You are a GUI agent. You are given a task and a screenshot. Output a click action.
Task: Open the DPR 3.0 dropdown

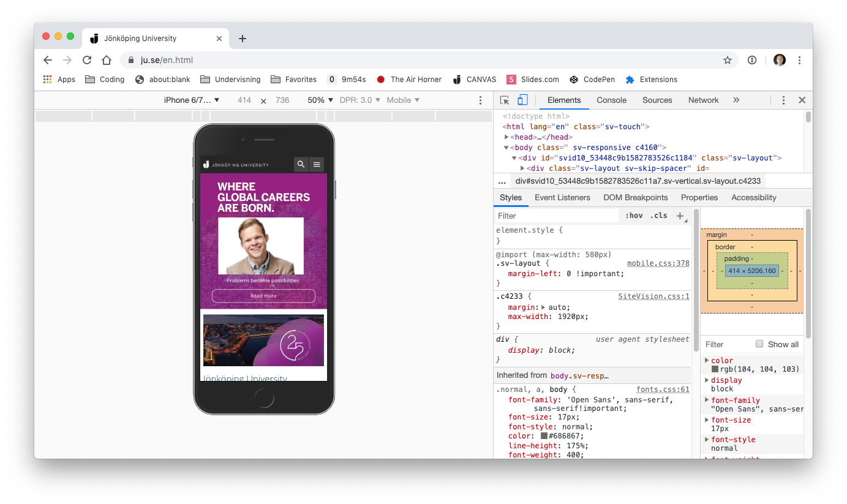(x=360, y=100)
